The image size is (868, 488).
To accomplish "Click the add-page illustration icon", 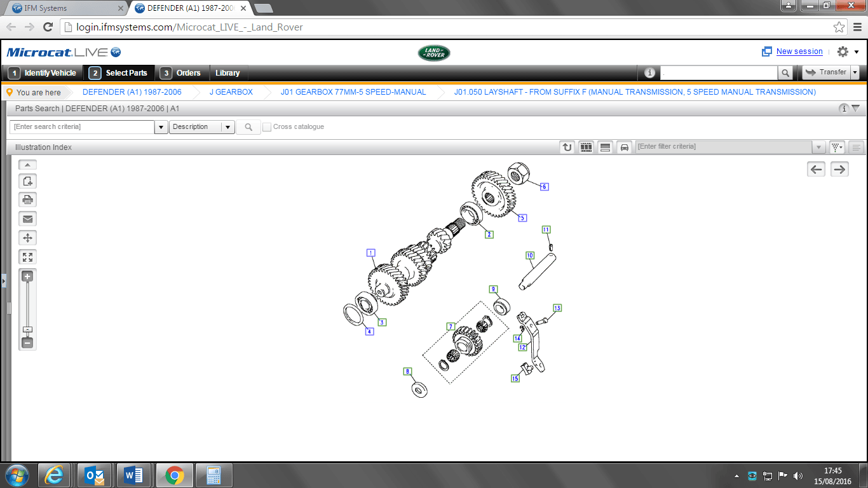I will (x=28, y=181).
